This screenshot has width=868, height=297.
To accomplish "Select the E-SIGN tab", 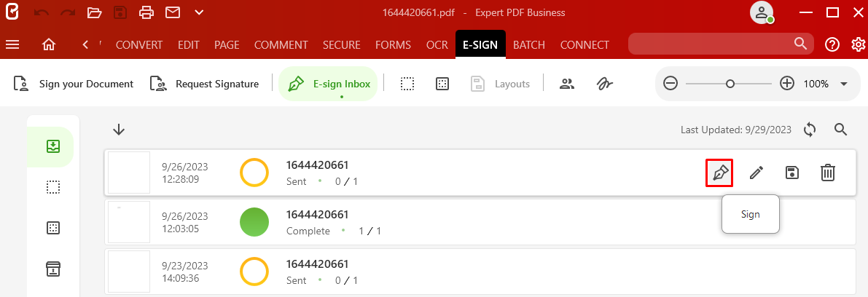I will click(x=480, y=45).
